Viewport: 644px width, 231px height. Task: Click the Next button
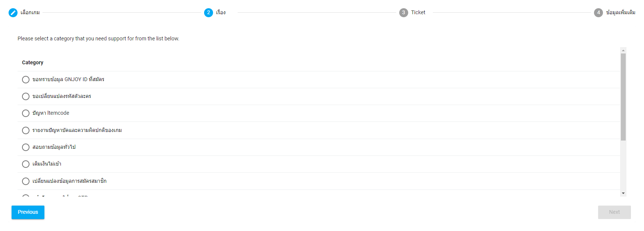[x=614, y=212]
